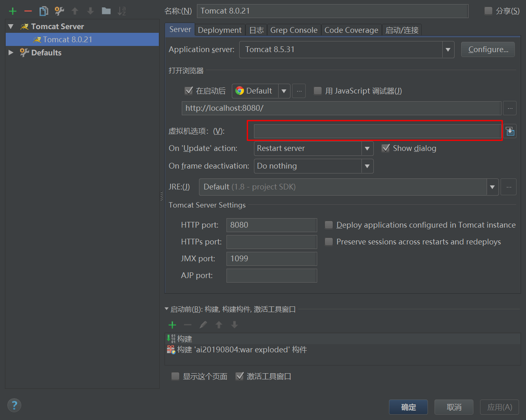Move configuration down in the list
Screen dimensions: 526x420
[90, 11]
